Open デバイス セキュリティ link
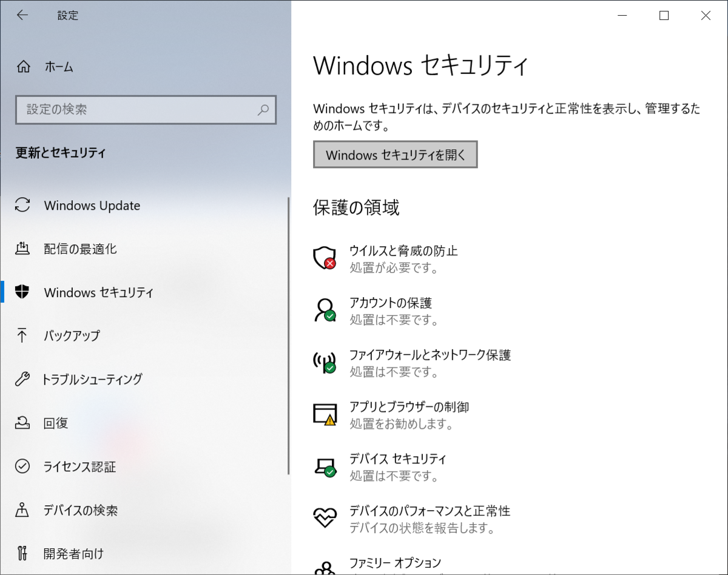The width and height of the screenshot is (728, 575). pyautogui.click(x=398, y=459)
